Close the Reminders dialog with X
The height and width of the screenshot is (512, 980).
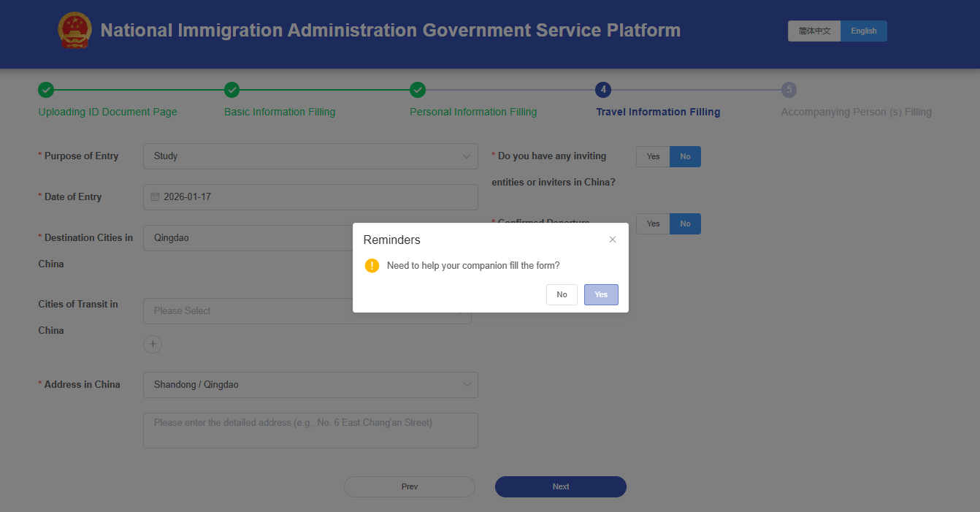pos(613,240)
